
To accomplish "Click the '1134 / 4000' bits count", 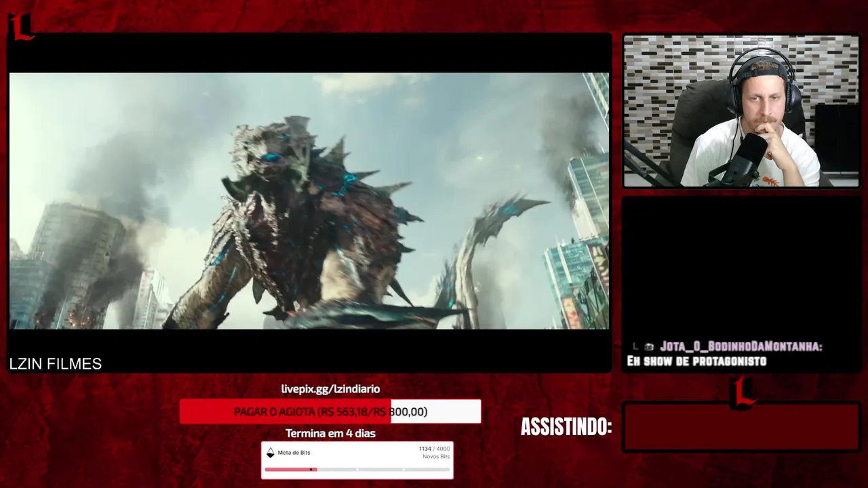I will coord(434,449).
